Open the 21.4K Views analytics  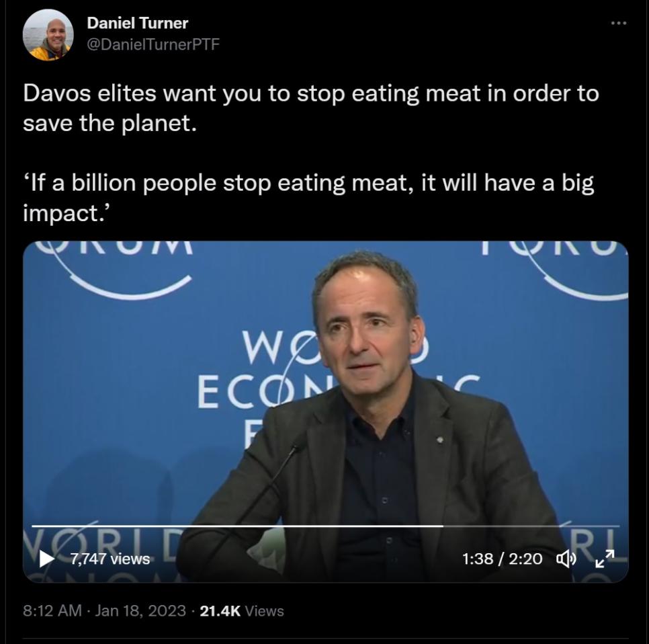[x=242, y=611]
